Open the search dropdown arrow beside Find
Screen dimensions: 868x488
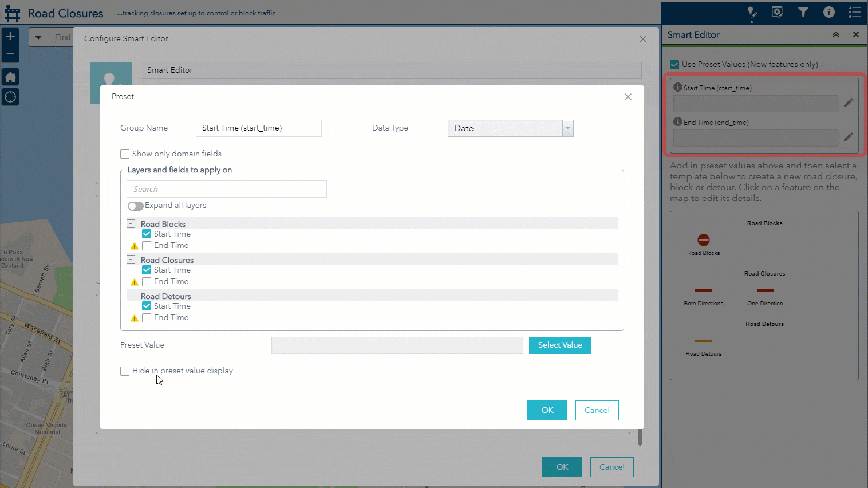pyautogui.click(x=38, y=38)
